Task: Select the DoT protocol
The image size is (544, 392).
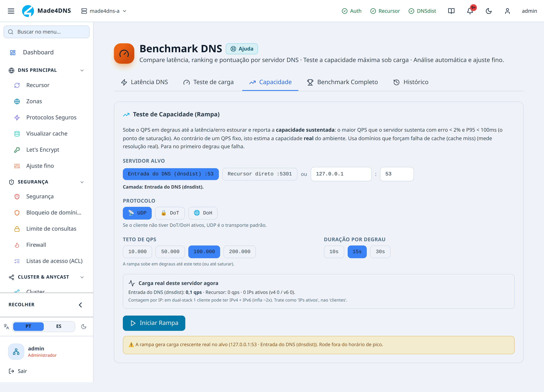Action: (x=170, y=213)
